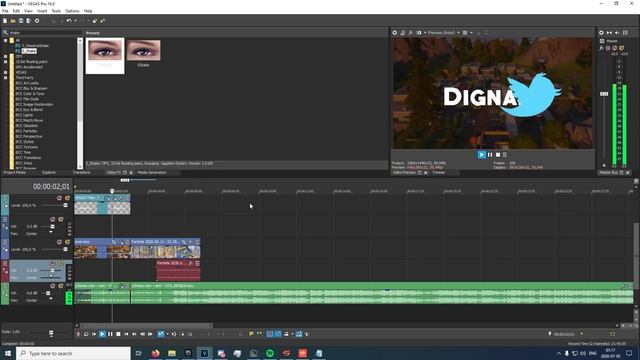This screenshot has height=360, width=640.
Task: Click the Dim Output speaker icon
Action: (x=617, y=33)
